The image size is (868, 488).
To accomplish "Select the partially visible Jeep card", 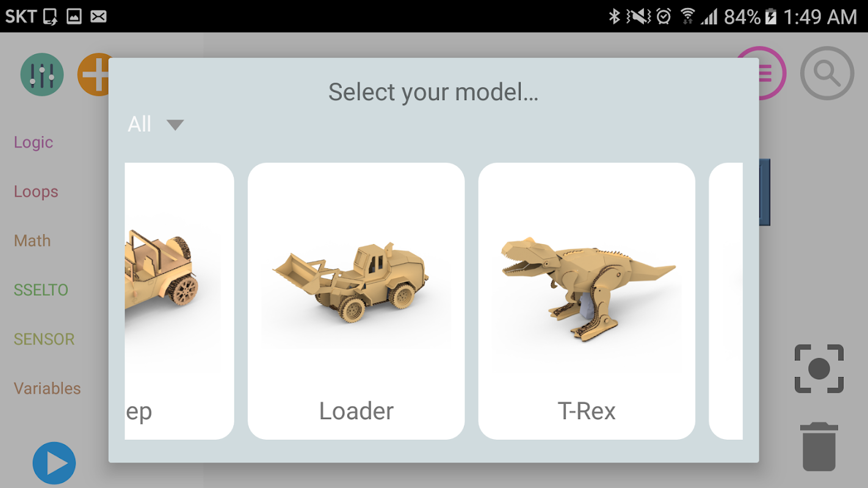I will [179, 301].
